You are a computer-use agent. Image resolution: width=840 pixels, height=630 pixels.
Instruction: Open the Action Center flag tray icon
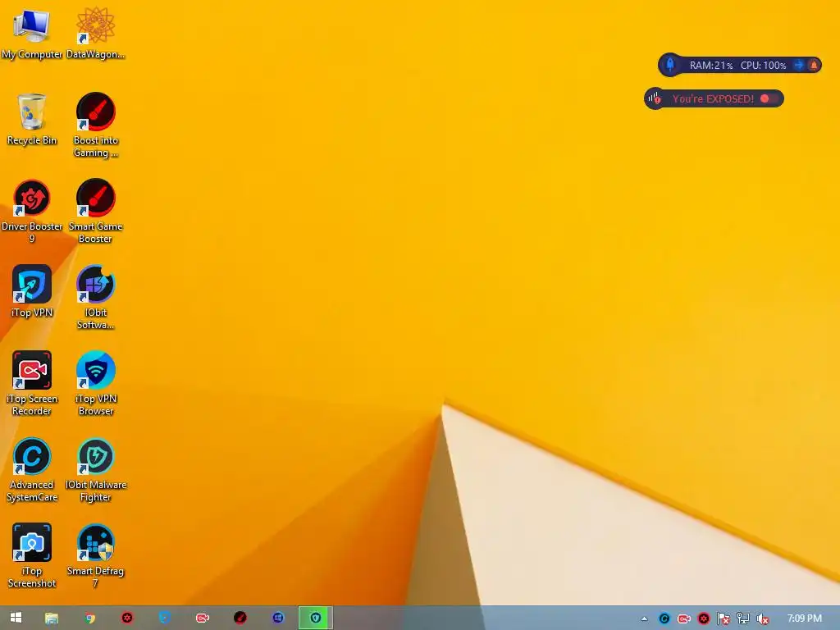(724, 619)
